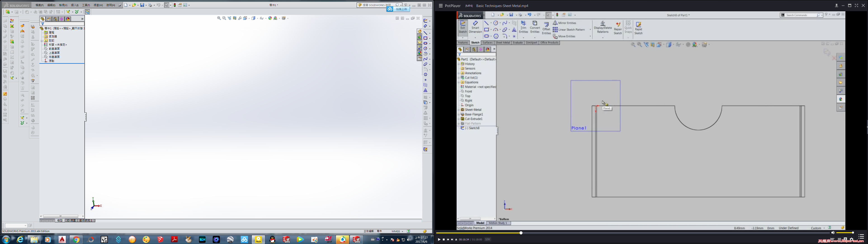Click the 3D Sketch tool icon

(12, 21)
